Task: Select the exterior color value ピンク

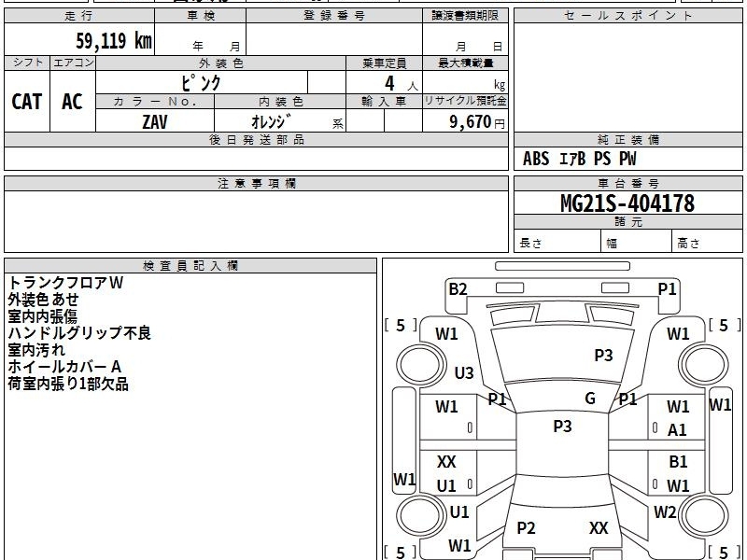Action: [x=201, y=83]
